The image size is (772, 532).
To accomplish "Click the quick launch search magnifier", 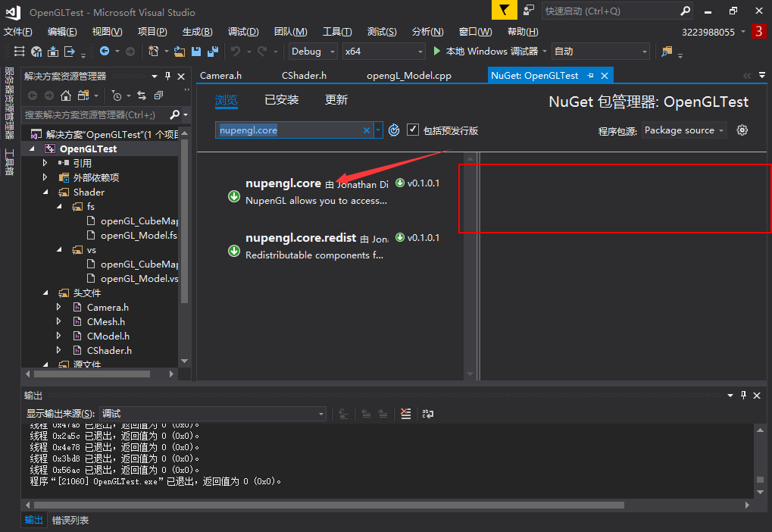I will [685, 11].
